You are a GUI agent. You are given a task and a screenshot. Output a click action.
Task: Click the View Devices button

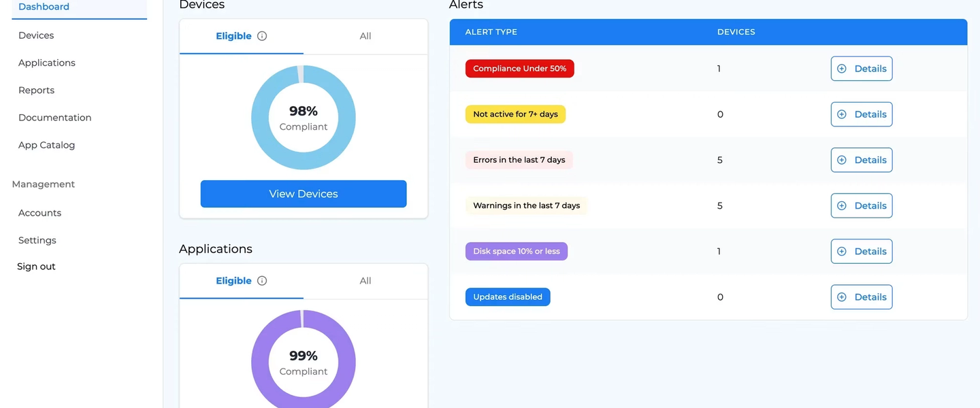pos(304,194)
